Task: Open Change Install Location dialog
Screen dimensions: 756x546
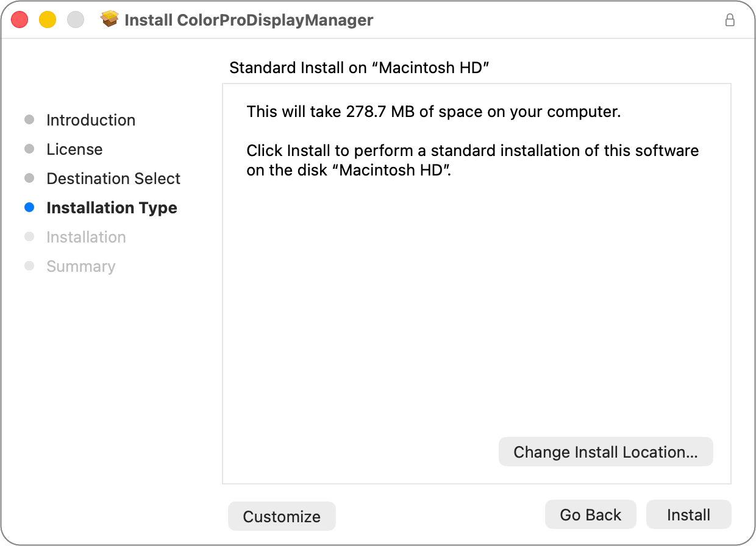Action: coord(605,452)
